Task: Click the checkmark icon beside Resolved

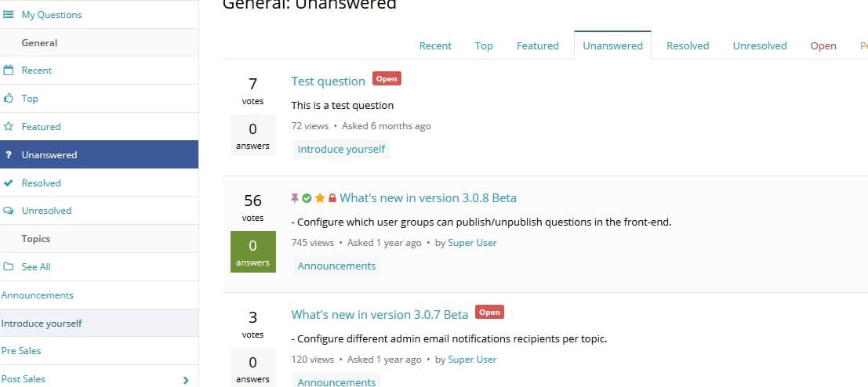Action: tap(9, 183)
